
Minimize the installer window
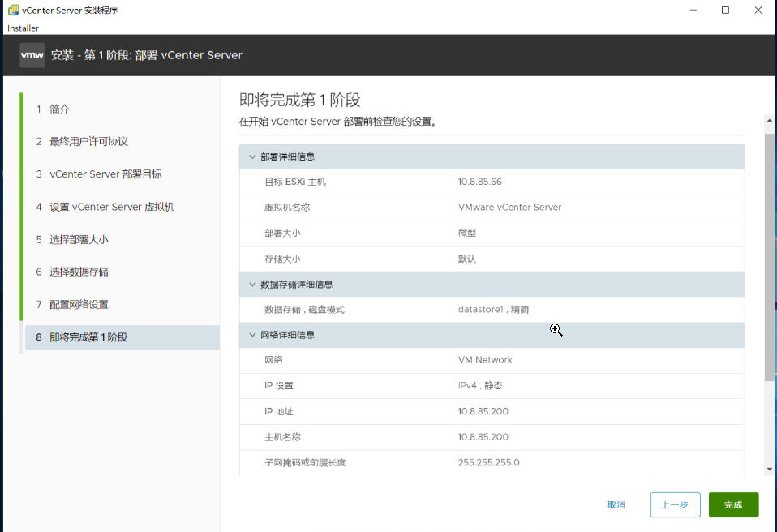pos(693,10)
